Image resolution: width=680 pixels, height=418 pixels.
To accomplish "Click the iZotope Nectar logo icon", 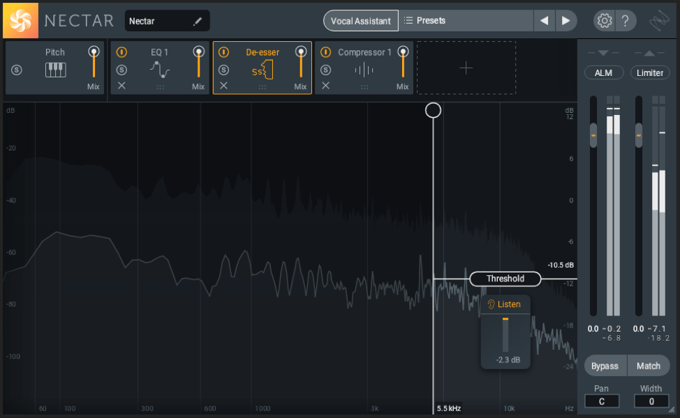I will click(x=20, y=20).
